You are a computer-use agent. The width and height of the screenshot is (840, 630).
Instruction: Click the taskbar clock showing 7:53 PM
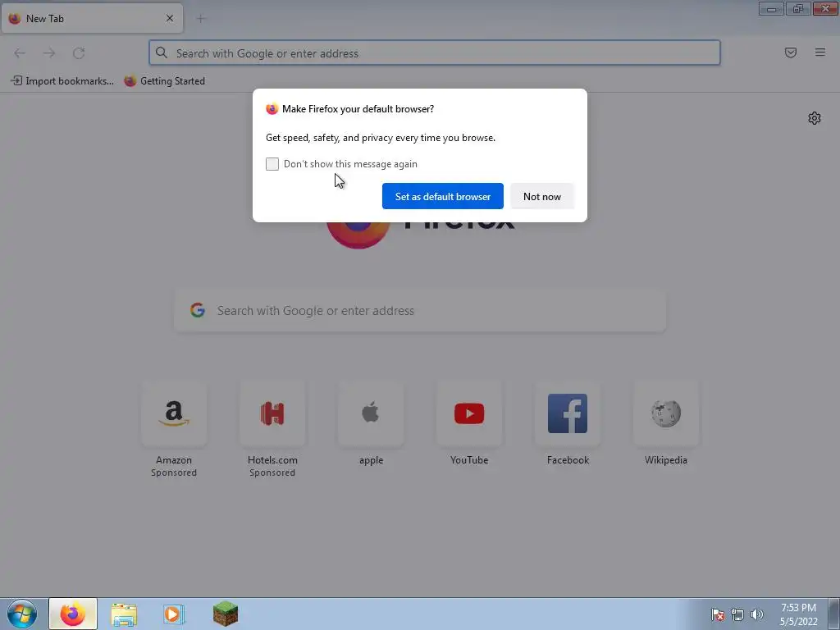pos(798,614)
